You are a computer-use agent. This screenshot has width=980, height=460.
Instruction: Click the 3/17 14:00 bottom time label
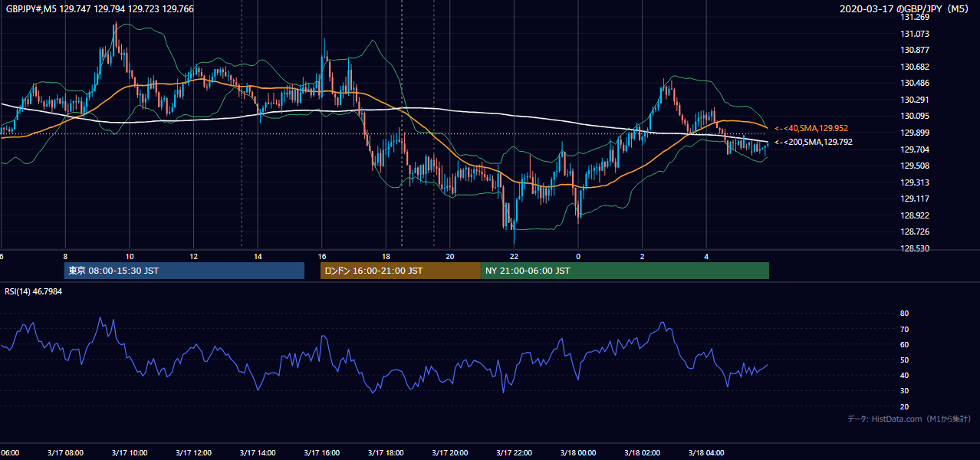click(x=258, y=452)
